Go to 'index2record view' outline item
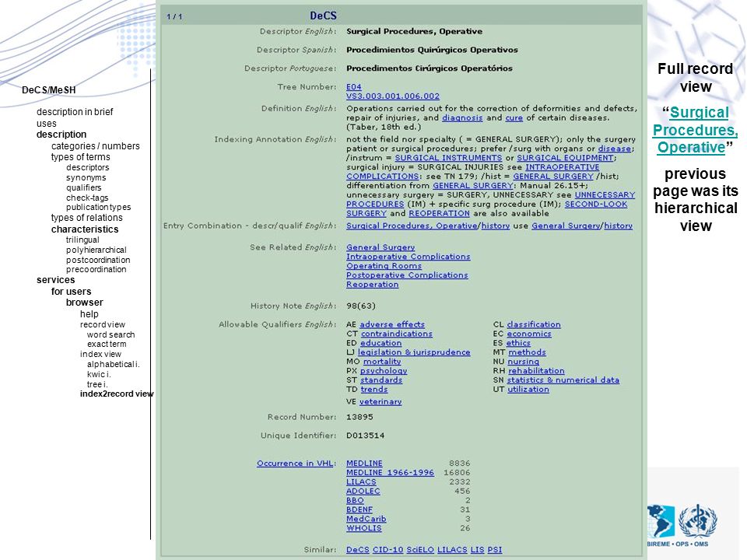 (x=117, y=394)
